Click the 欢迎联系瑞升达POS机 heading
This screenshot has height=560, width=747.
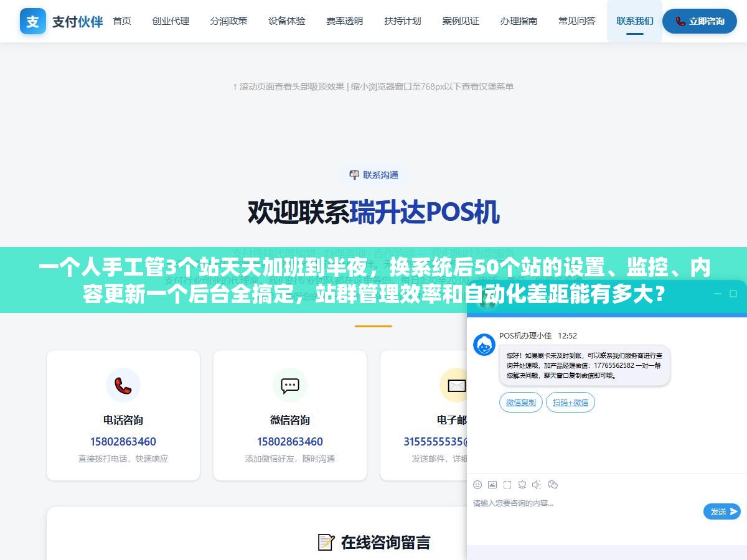pos(374,212)
